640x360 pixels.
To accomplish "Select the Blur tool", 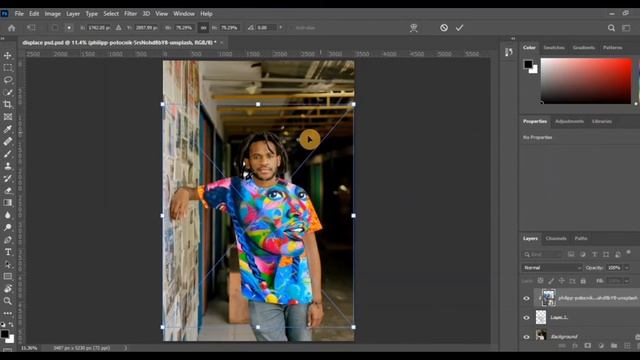I will point(8,215).
